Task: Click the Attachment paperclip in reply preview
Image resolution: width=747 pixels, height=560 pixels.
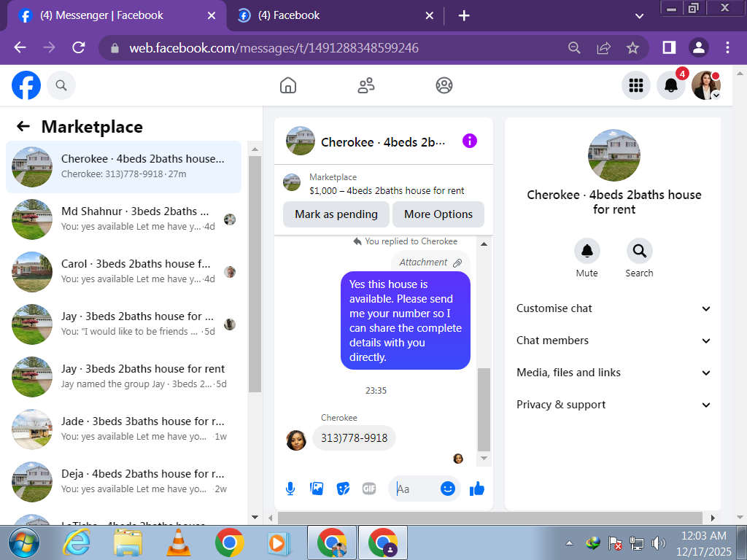Action: coord(457,262)
